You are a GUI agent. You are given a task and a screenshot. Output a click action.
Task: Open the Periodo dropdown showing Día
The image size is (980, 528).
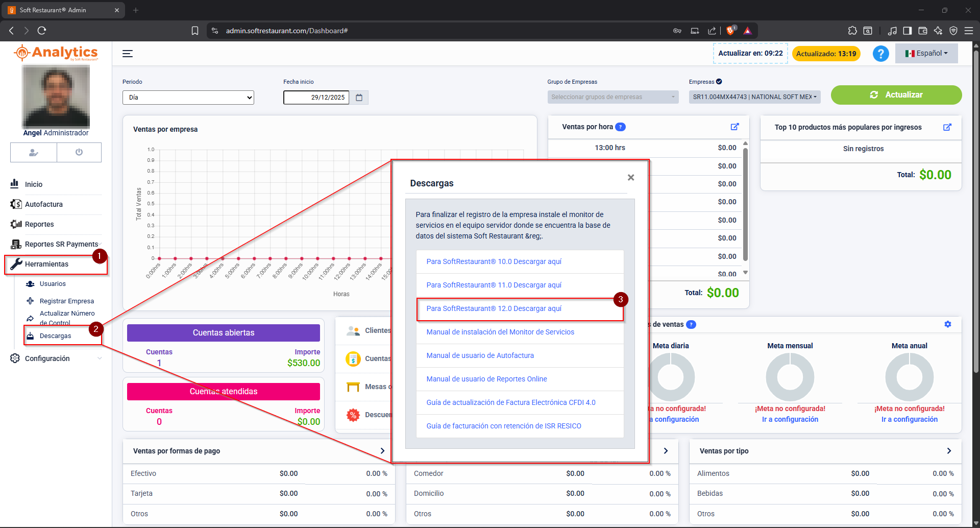click(188, 98)
